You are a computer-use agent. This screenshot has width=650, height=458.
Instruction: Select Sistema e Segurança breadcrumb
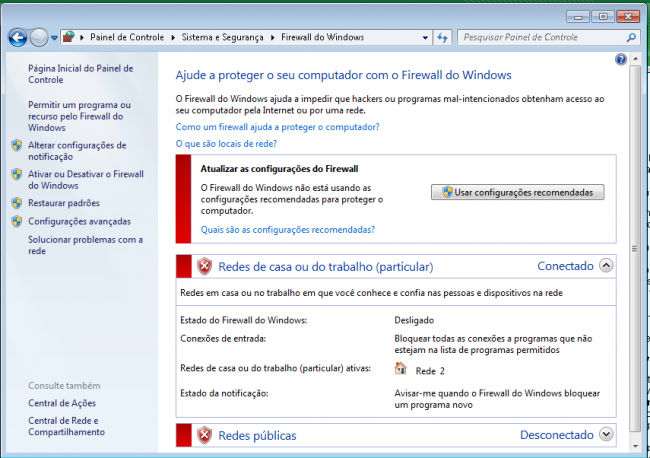tap(222, 37)
